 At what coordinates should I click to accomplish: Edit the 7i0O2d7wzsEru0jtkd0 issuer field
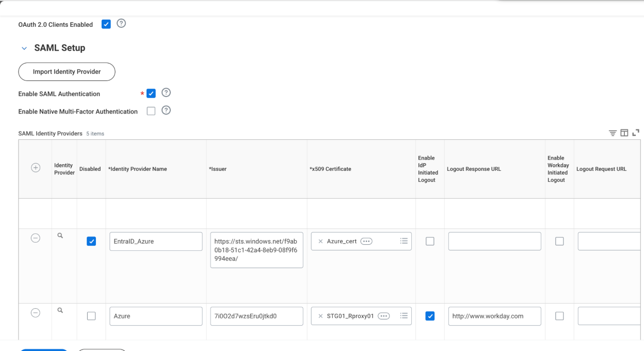click(x=256, y=316)
